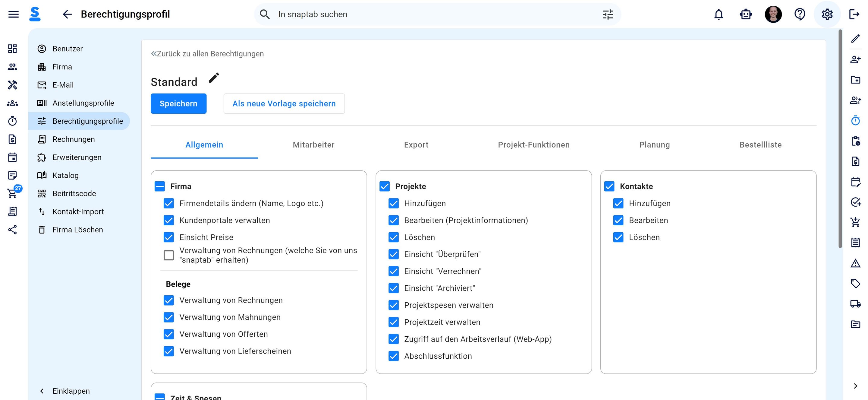Open E-Mail settings entry
868x400 pixels.
[x=79, y=85]
